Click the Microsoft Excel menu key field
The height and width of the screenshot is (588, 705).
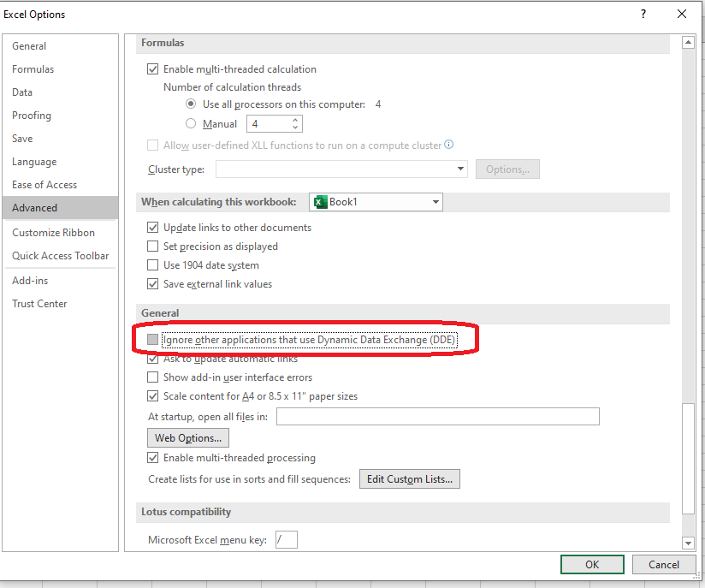[x=287, y=539]
